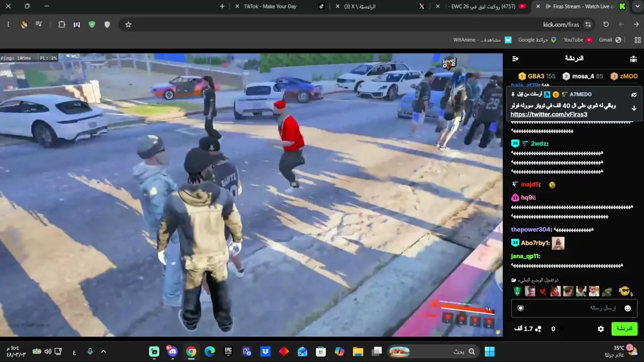Hide the pinned message with eye icon
Screen dimensions: 644x362
click(634, 95)
